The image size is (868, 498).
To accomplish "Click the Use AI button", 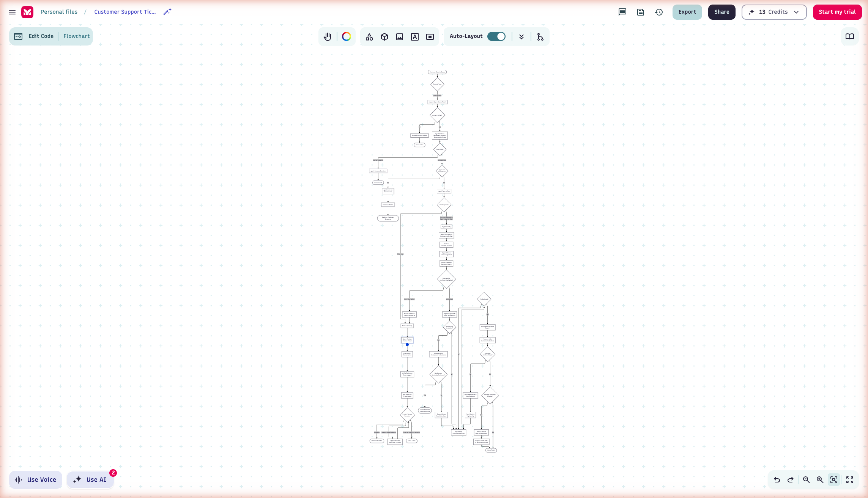I will pos(90,480).
